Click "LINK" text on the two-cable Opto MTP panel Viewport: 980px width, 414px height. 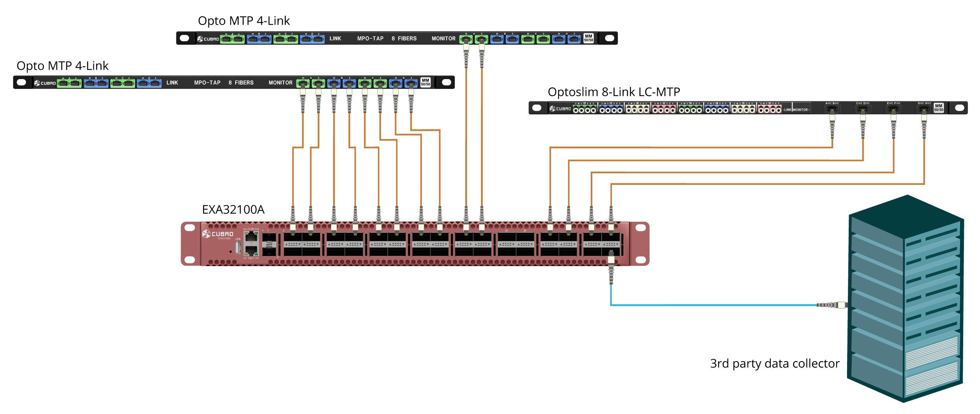(335, 38)
